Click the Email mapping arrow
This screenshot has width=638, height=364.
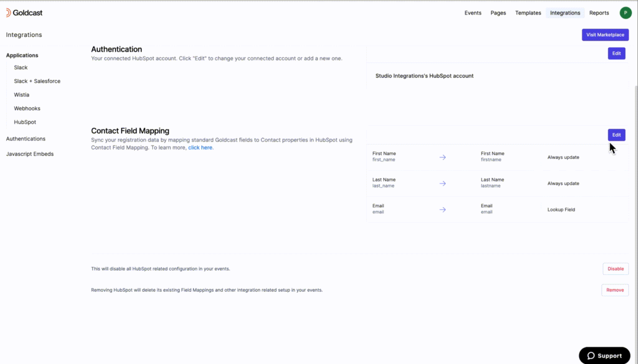[x=442, y=209]
